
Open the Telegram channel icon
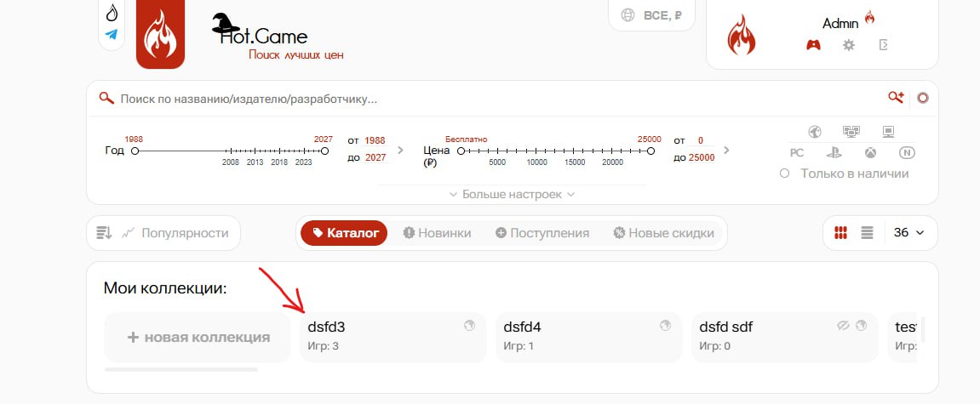112,35
